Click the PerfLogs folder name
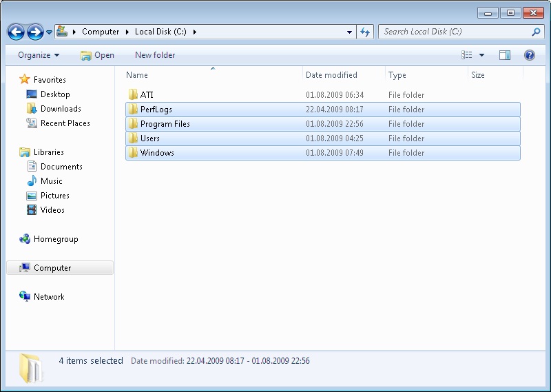This screenshot has width=551, height=392. coord(156,110)
